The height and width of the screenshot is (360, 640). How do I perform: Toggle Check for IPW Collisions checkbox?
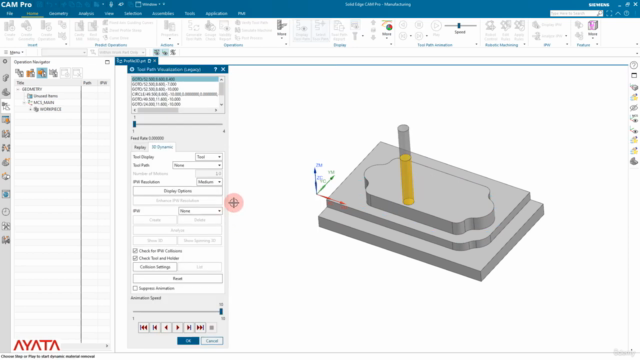(135, 251)
